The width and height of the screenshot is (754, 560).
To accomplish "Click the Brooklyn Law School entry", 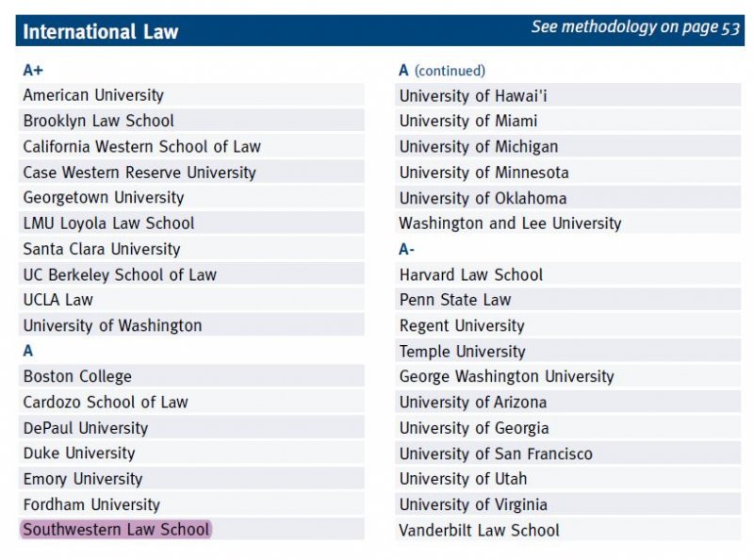I will tap(99, 121).
